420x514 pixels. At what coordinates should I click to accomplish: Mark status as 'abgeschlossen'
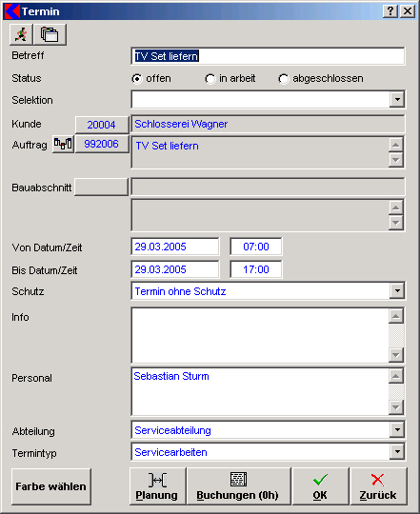coord(283,79)
